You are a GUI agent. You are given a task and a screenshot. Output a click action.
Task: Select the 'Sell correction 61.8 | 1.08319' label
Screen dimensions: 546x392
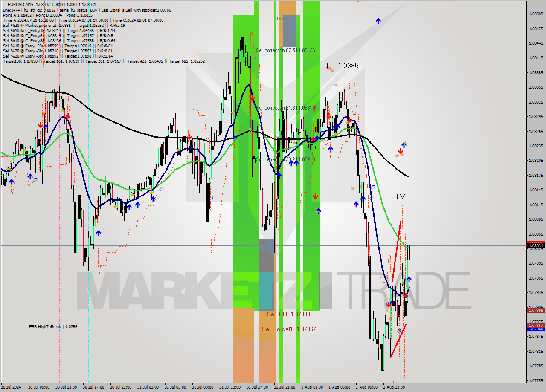coord(285,108)
